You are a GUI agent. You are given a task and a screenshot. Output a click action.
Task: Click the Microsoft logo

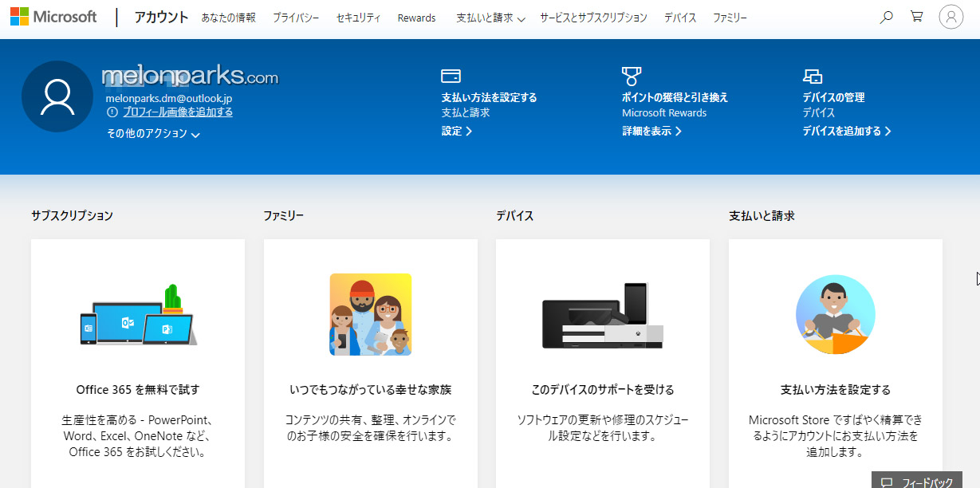pos(53,17)
